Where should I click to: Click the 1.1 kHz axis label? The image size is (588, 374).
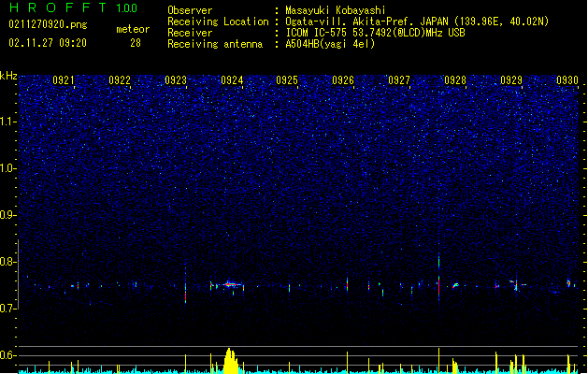pos(7,122)
